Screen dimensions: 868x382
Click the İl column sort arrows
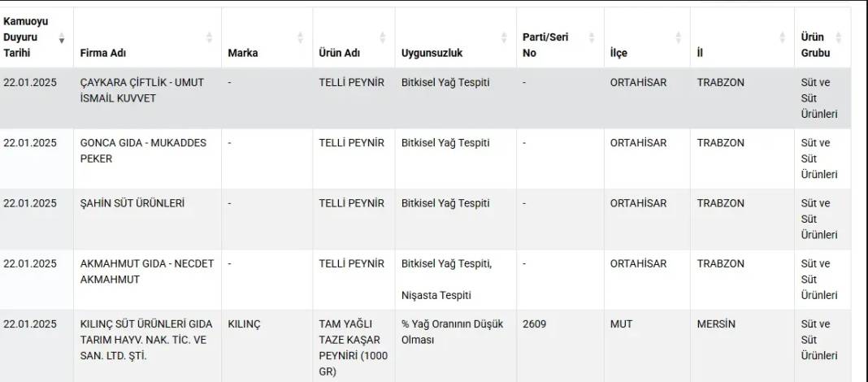coord(782,37)
